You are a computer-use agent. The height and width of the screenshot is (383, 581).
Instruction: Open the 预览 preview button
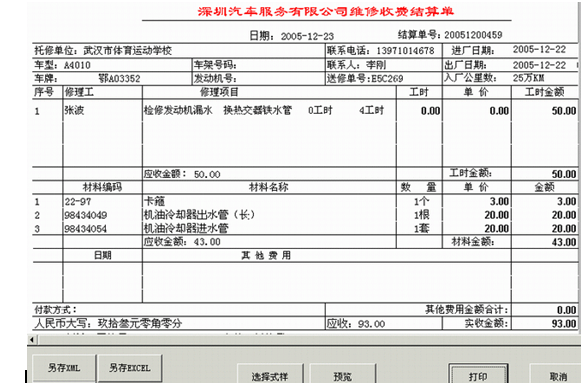coord(342,373)
